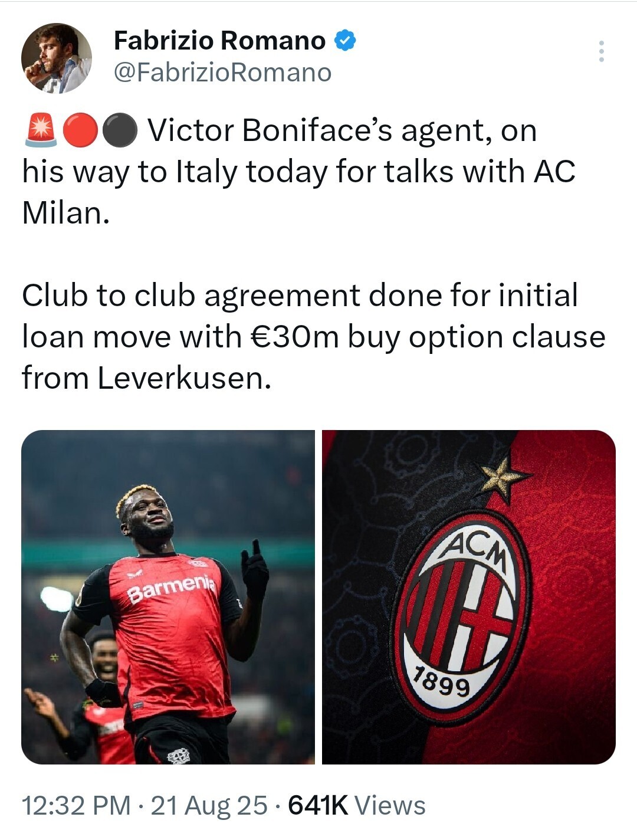Click the red circle emoji
Screen dimensions: 637x840
coord(80,130)
